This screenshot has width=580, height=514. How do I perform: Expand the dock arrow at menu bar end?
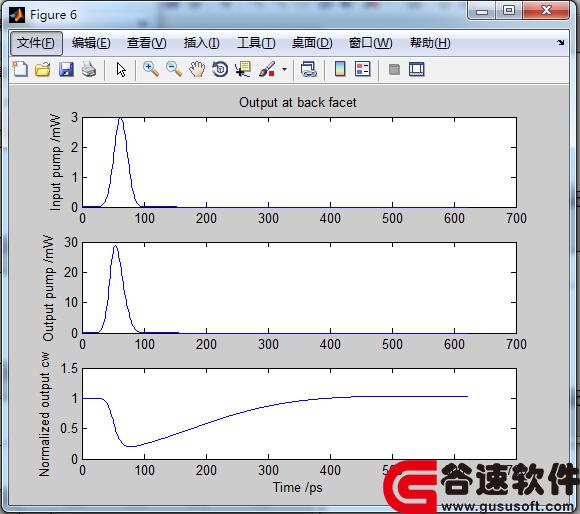pos(561,43)
